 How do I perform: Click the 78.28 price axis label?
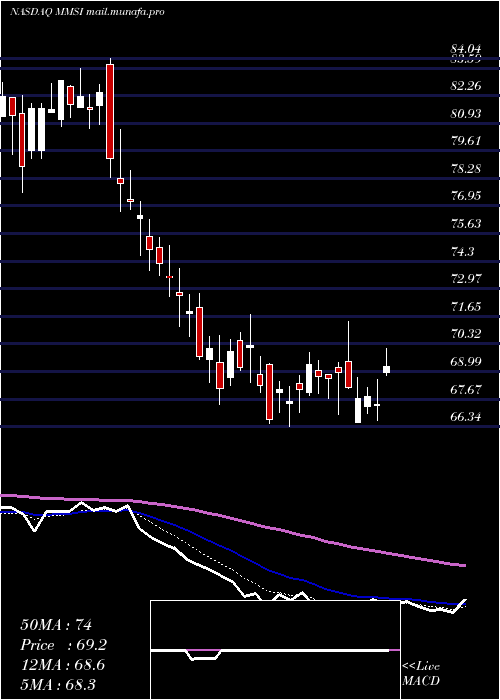click(466, 169)
